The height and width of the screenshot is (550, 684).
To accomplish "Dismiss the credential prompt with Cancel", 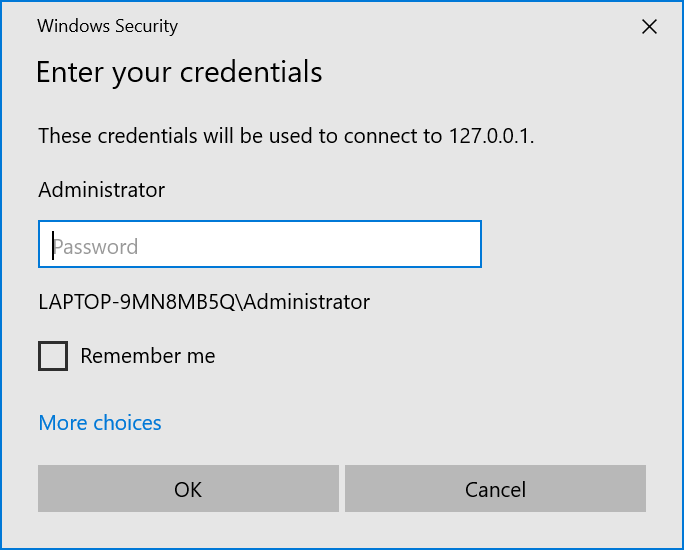I will pyautogui.click(x=495, y=489).
